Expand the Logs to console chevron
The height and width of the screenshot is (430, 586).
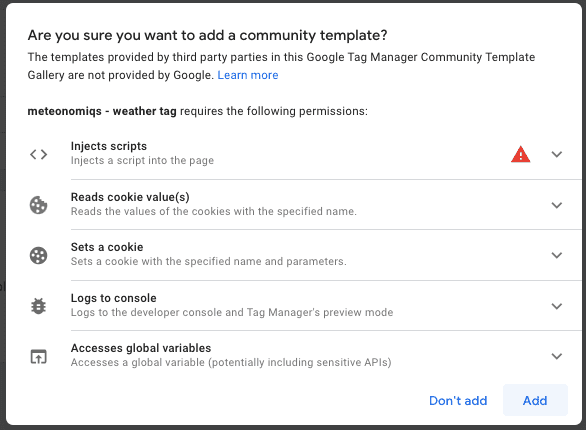pos(557,306)
